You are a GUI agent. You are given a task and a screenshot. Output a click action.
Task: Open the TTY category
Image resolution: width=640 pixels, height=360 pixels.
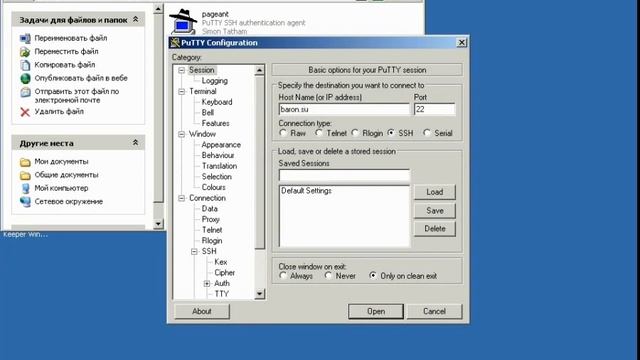222,294
